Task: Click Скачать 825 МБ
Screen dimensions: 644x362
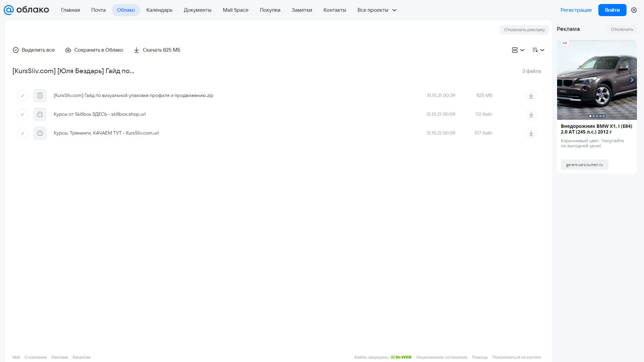Action: point(157,50)
